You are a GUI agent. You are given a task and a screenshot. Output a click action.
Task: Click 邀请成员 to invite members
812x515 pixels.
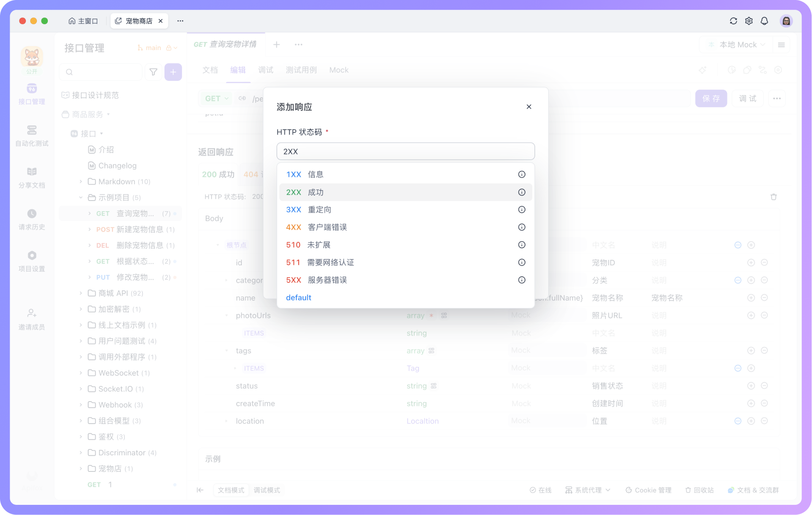[32, 319]
